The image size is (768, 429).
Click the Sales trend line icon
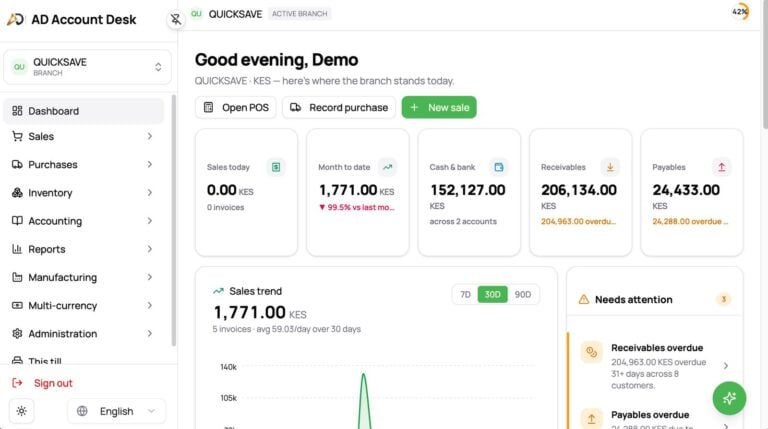(x=218, y=291)
